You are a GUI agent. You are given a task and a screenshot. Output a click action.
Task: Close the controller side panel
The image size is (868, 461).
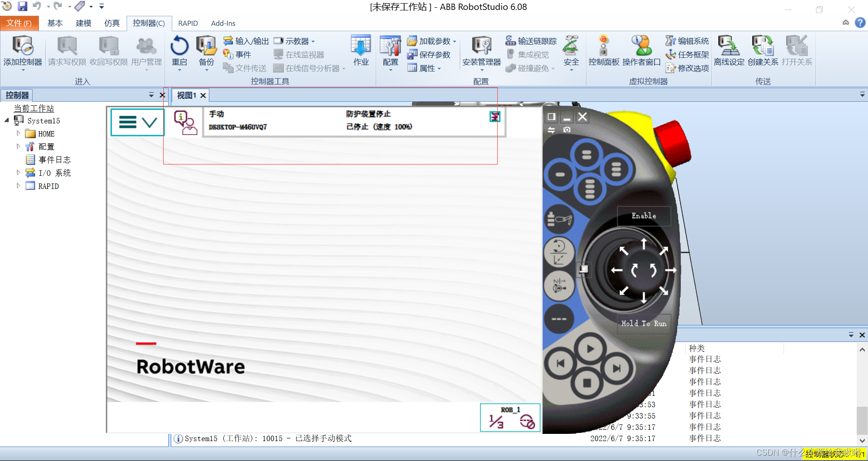point(162,95)
